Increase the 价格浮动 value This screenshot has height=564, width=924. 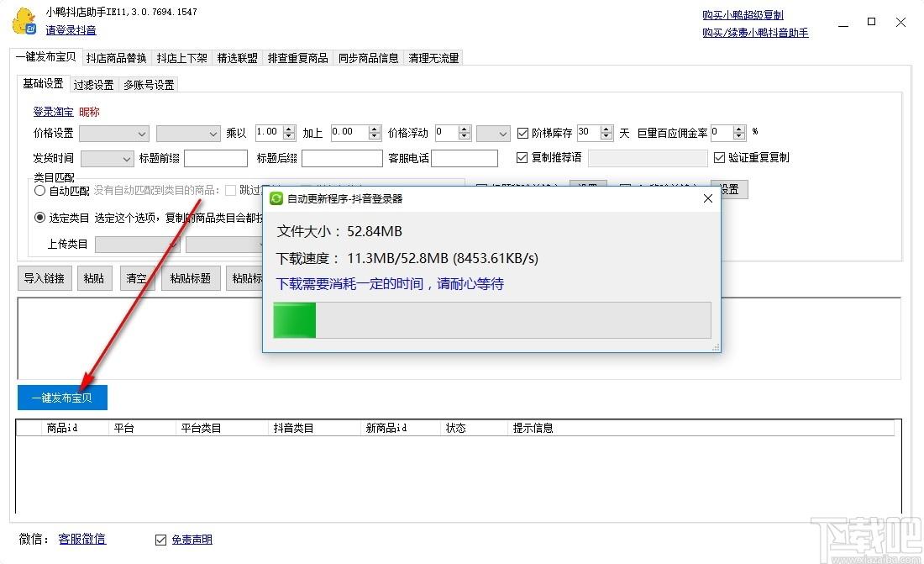tap(465, 129)
